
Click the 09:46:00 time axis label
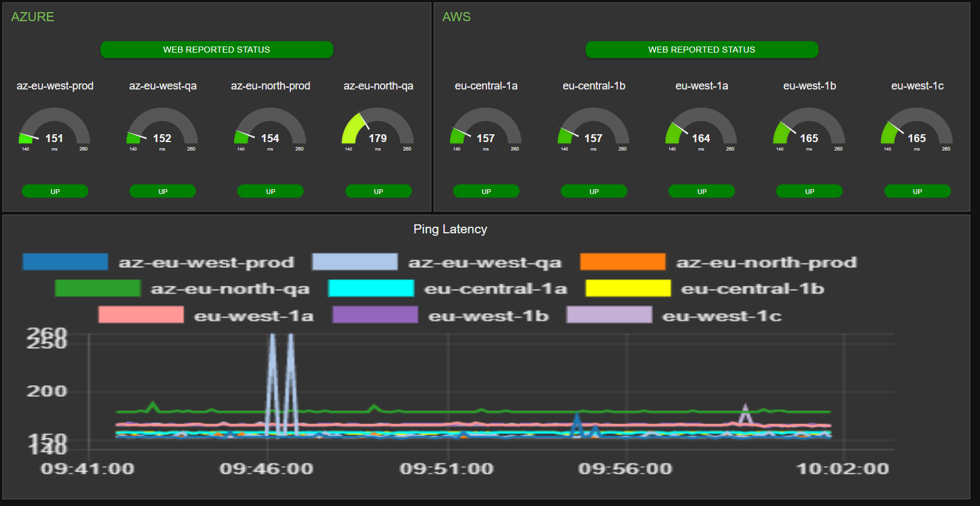pyautogui.click(x=266, y=469)
